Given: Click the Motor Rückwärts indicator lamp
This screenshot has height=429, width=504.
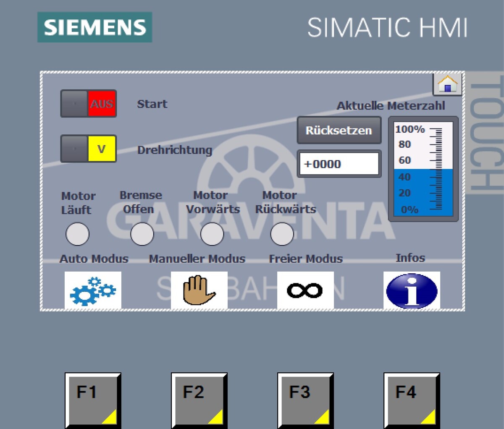Looking at the screenshot, I should pyautogui.click(x=282, y=234).
